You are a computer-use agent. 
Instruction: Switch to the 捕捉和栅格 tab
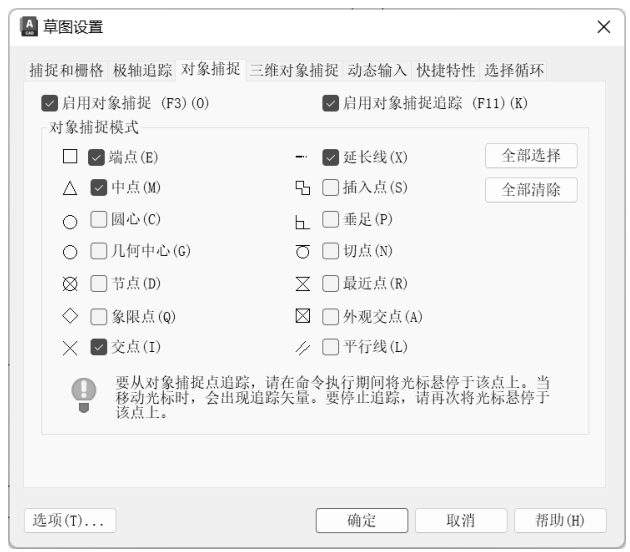click(64, 70)
